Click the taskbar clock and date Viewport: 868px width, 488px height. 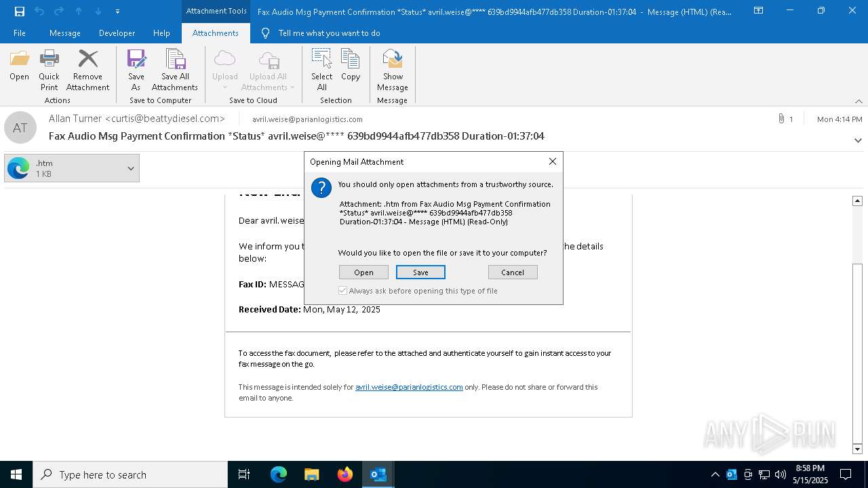click(810, 474)
